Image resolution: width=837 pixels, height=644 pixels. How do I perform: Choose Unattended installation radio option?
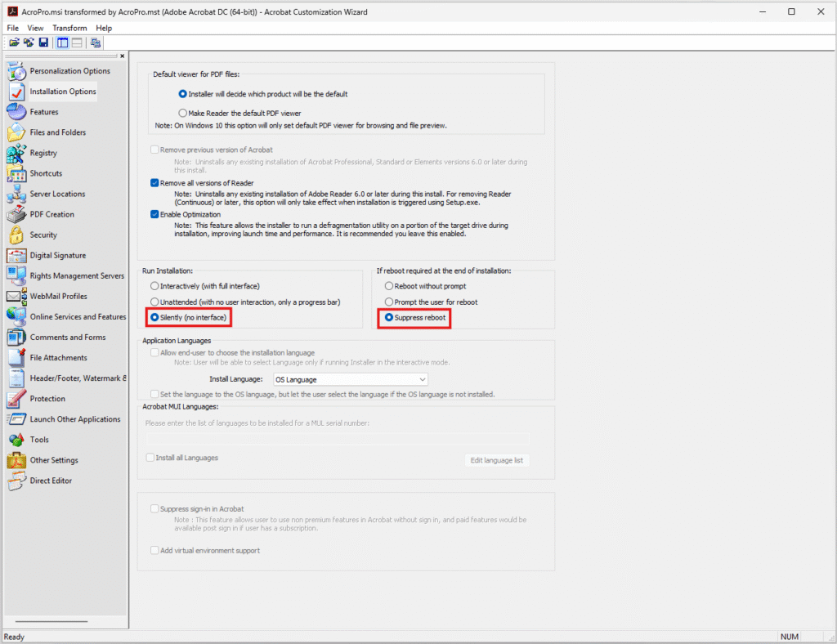click(x=154, y=302)
